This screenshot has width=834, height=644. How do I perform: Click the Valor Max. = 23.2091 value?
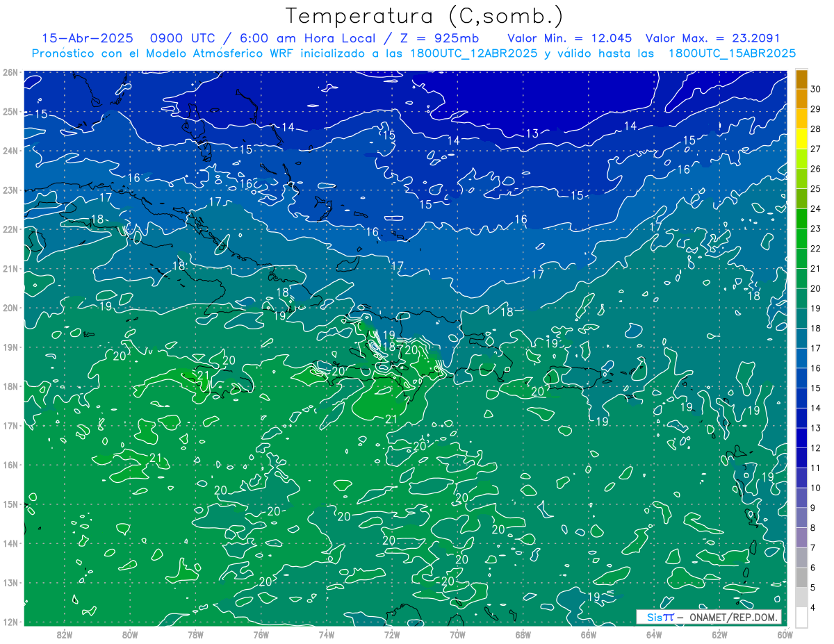pos(713,38)
